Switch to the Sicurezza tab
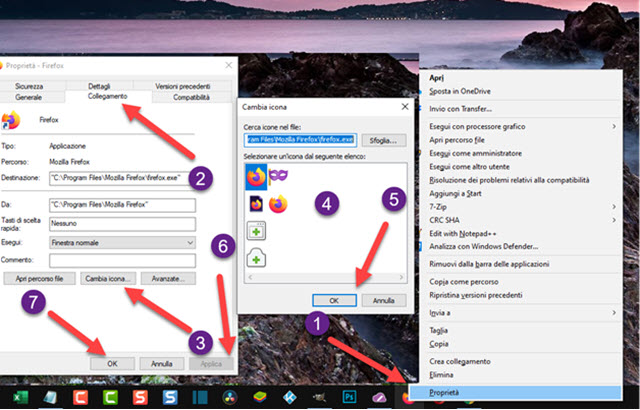 (x=29, y=86)
